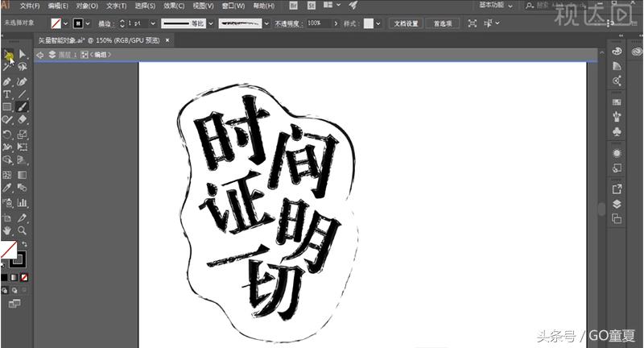
Task: Open the 窗口(W) menu
Action: (233, 6)
